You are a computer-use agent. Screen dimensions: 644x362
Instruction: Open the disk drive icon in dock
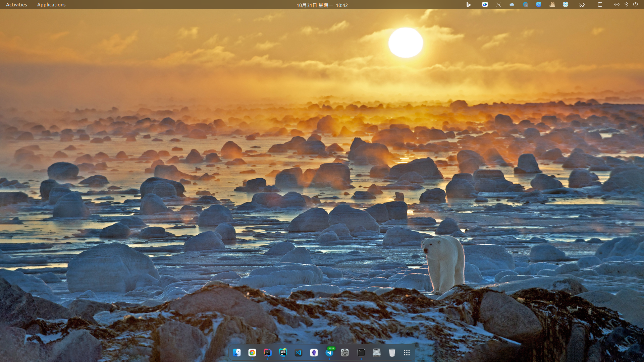point(377,353)
